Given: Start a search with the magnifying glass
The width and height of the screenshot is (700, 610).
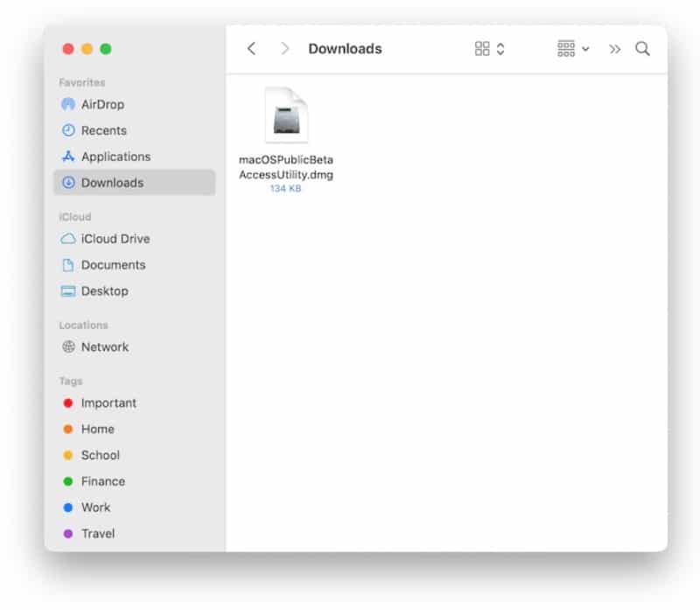Looking at the screenshot, I should pyautogui.click(x=643, y=49).
